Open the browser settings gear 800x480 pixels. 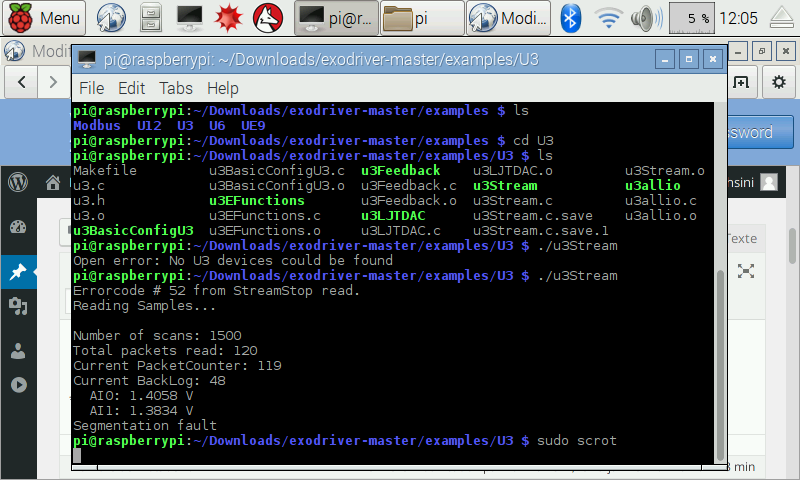(x=779, y=82)
